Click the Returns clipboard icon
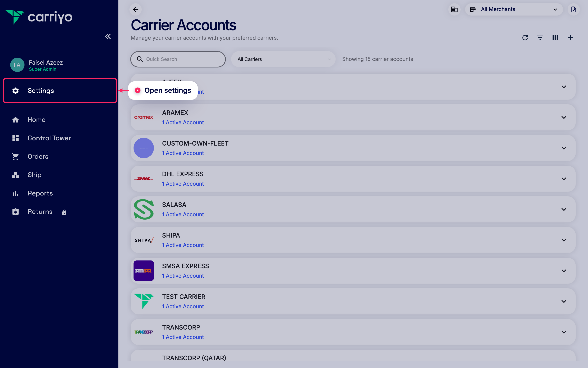Image resolution: width=588 pixels, height=368 pixels. tap(16, 212)
